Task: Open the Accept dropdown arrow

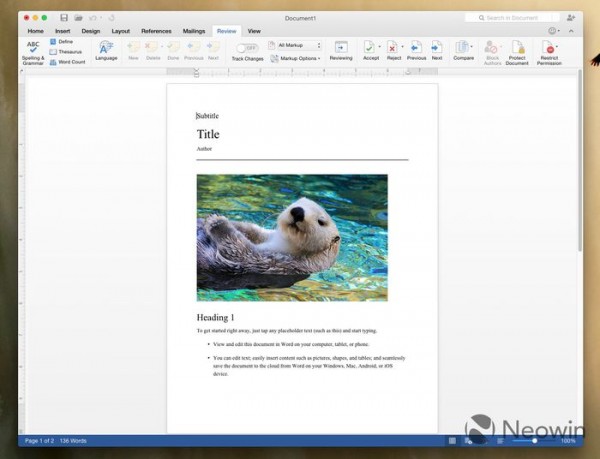Action: coord(380,47)
